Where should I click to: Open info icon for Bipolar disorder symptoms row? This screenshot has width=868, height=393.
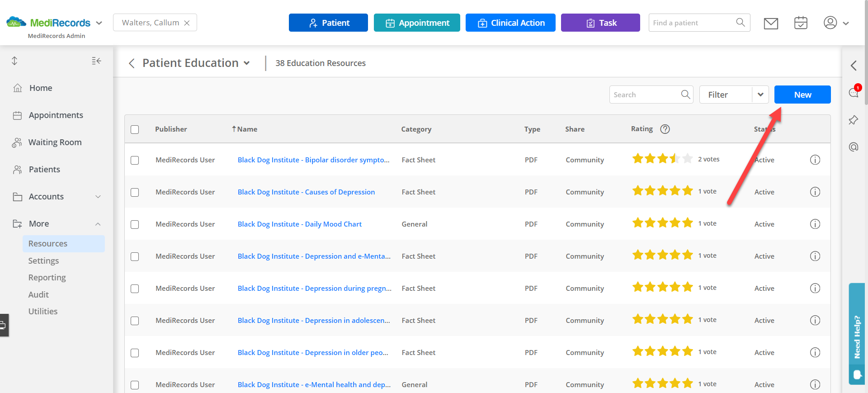point(815,160)
